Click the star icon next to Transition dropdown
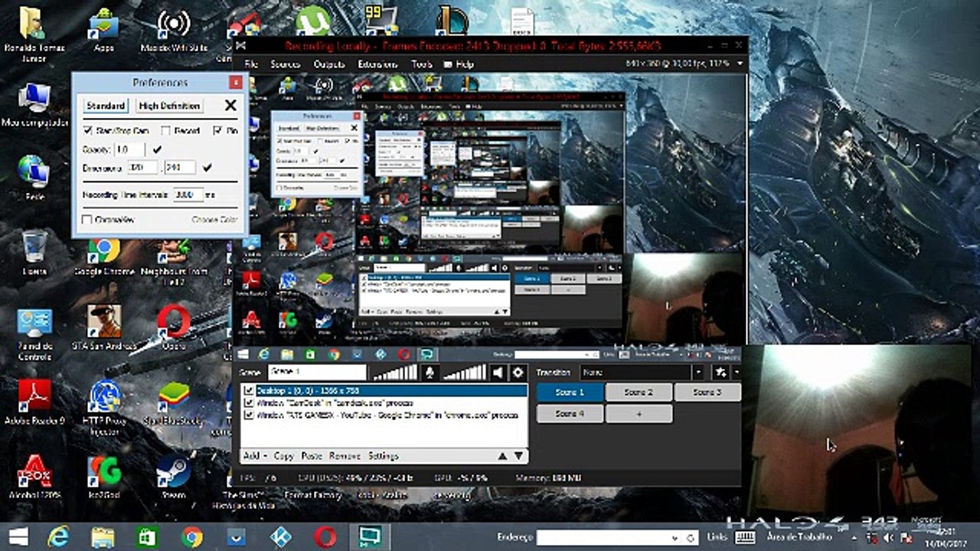This screenshot has width=980, height=551. click(720, 372)
